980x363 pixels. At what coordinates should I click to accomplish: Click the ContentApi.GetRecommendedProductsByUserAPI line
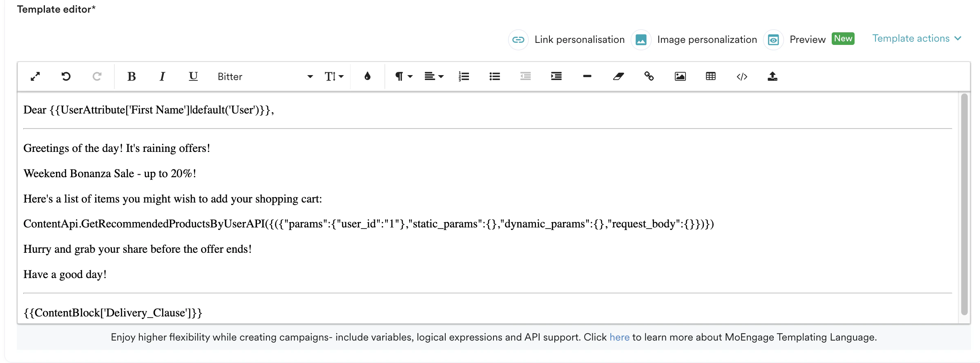pyautogui.click(x=369, y=224)
